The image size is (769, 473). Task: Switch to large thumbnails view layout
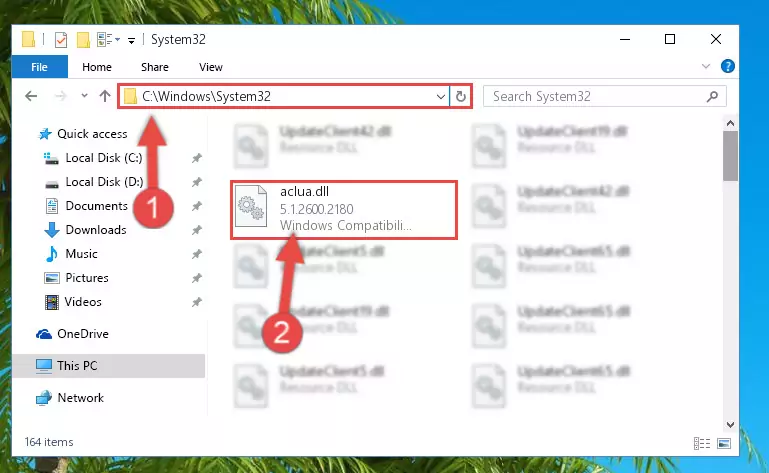point(724,444)
